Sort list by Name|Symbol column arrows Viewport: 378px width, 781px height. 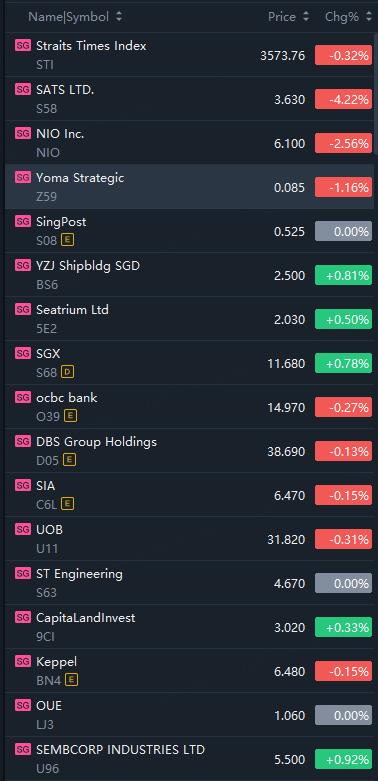[x=119, y=17]
